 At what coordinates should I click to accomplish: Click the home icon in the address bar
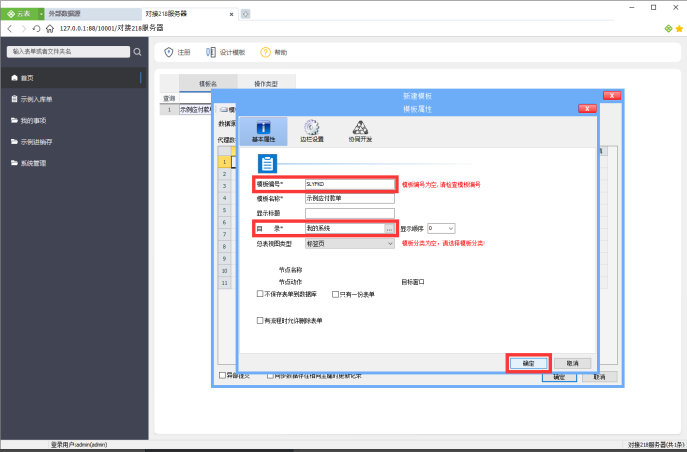point(50,28)
